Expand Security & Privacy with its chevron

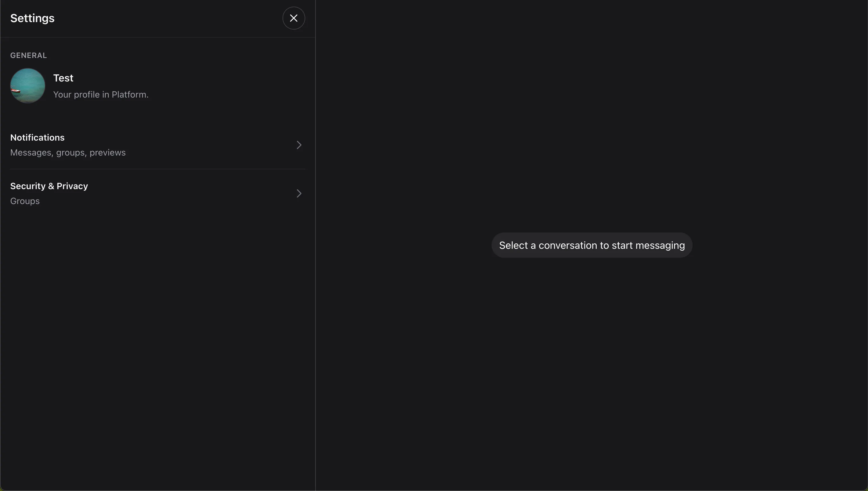[299, 194]
